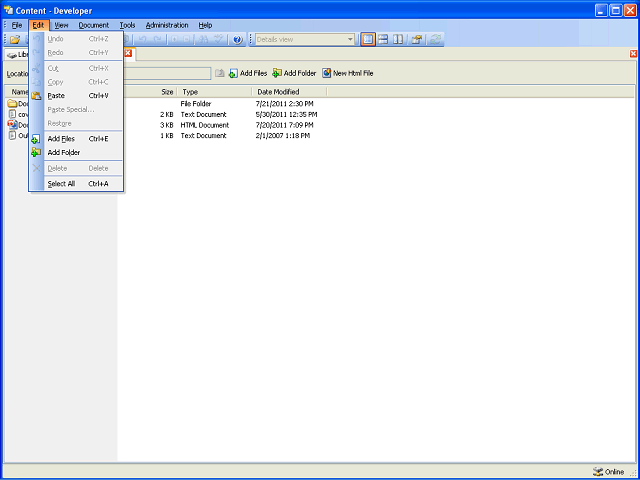Screen dimensions: 640x480
Task: Click the Paste clipboard icon in Edit menu
Action: coord(36,96)
